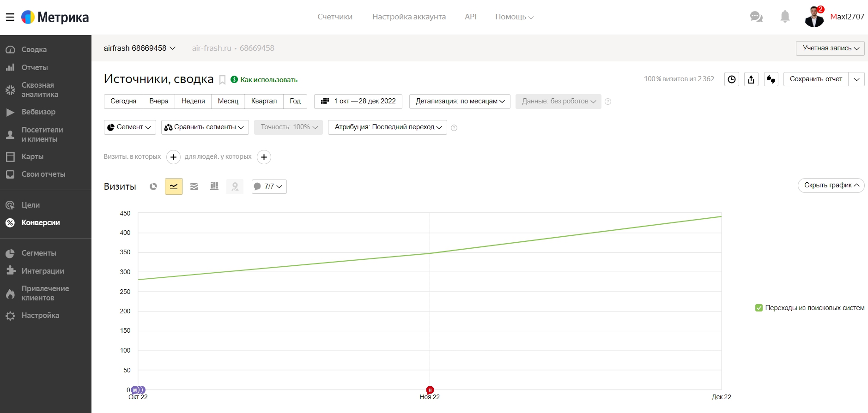Open the Помощь dropdown menu
The width and height of the screenshot is (868, 413).
515,17
